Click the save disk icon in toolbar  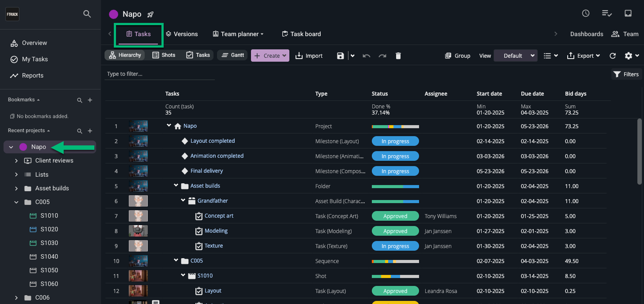[340, 56]
